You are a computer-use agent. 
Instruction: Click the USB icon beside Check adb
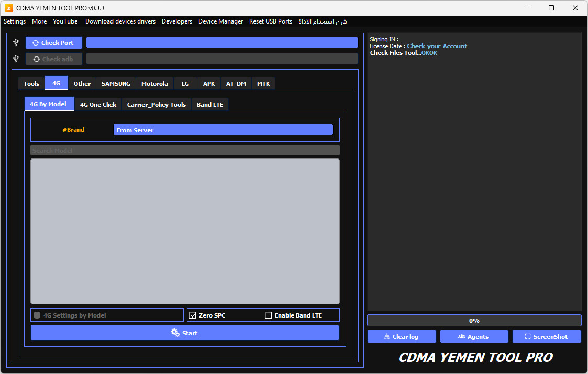pos(16,59)
